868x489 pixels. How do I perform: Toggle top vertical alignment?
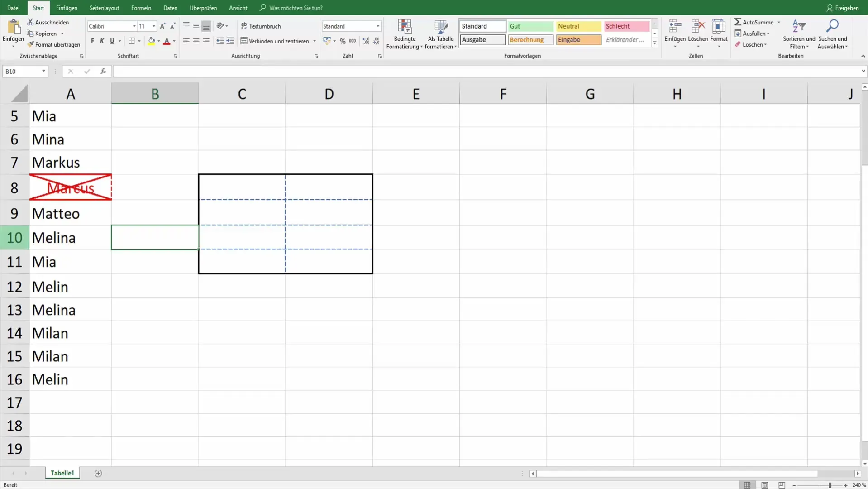click(186, 26)
